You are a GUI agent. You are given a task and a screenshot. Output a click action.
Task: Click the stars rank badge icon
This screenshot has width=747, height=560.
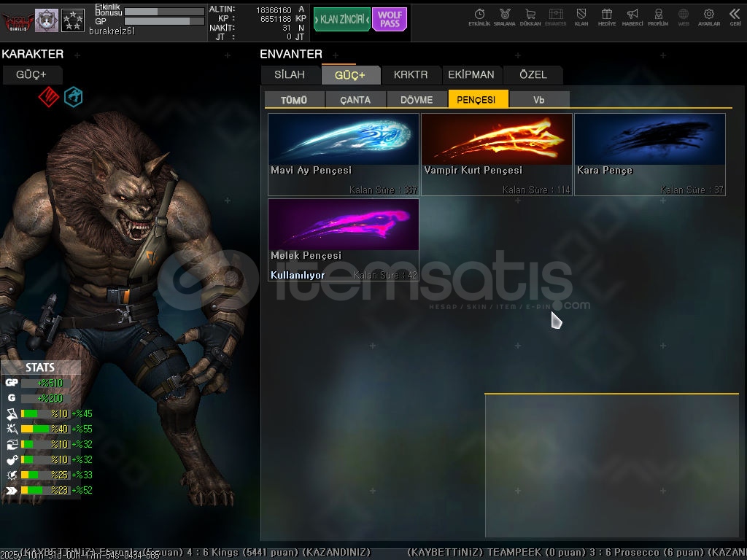(x=73, y=20)
